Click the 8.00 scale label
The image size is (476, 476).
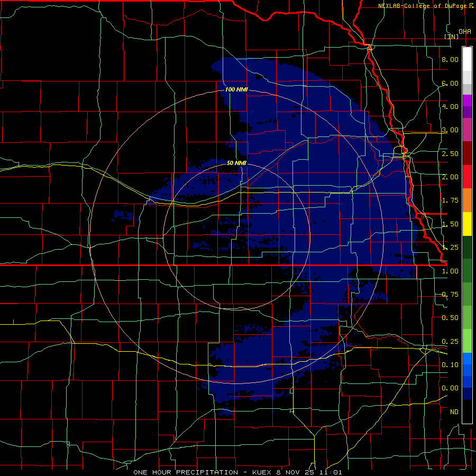click(450, 59)
